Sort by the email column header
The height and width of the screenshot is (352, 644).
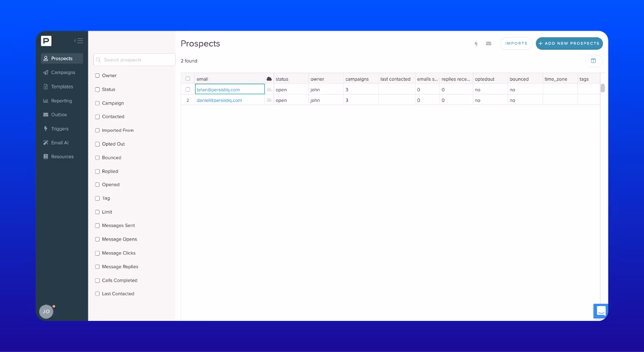[x=230, y=79]
